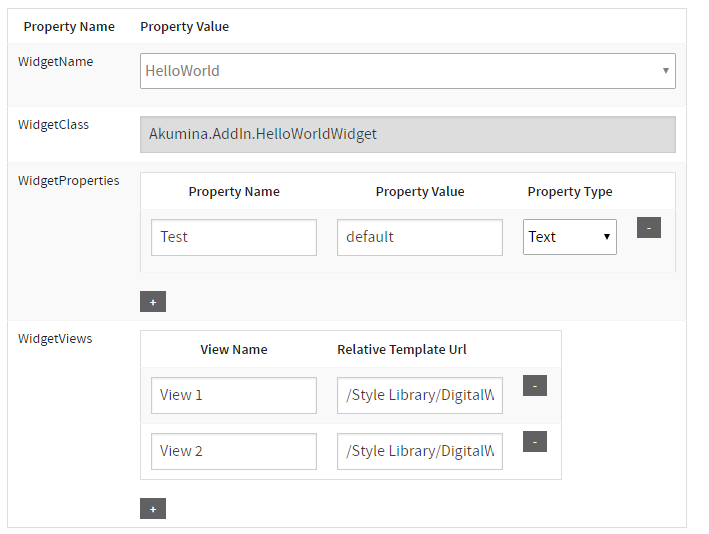Click the greyed WidgetClass value field
709x534 pixels.
(x=407, y=134)
